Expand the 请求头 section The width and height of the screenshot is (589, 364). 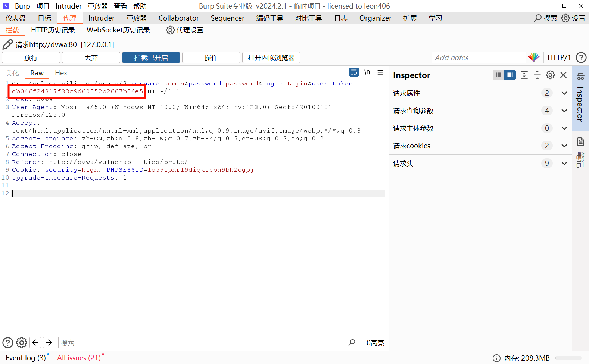click(480, 163)
